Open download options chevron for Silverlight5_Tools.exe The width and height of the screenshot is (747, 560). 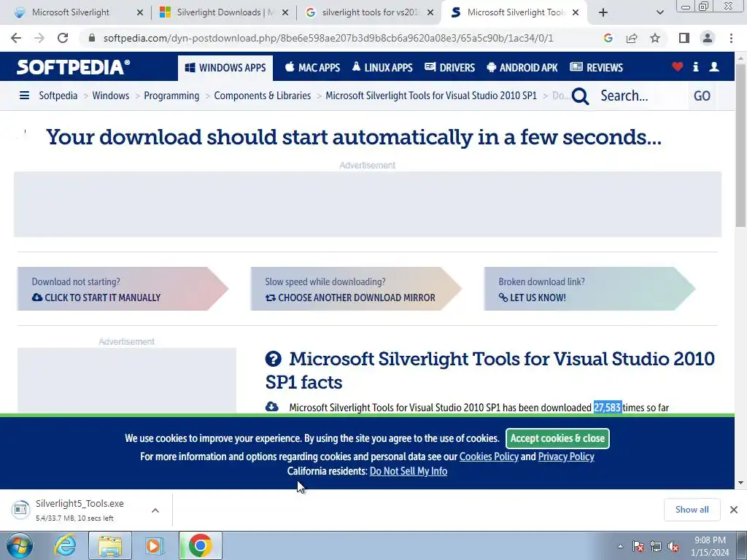(x=155, y=510)
